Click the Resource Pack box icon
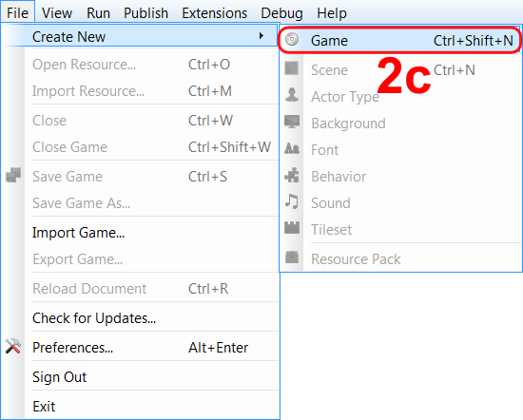This screenshot has height=420, width=523. [292, 258]
